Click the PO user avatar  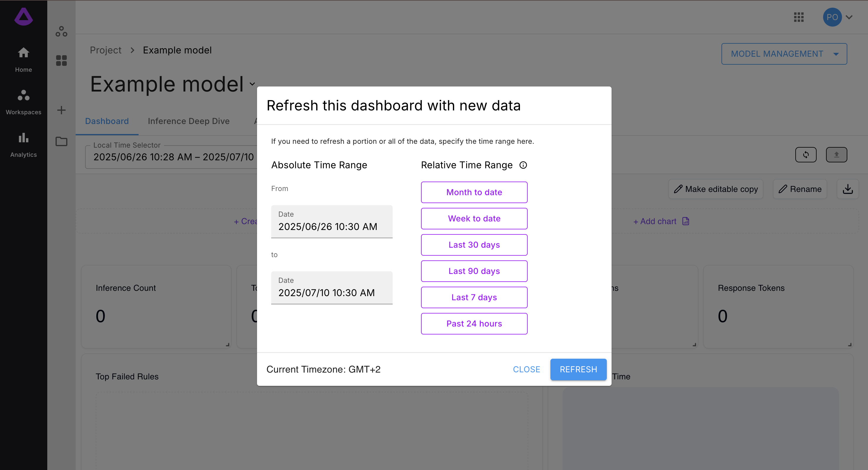point(832,17)
